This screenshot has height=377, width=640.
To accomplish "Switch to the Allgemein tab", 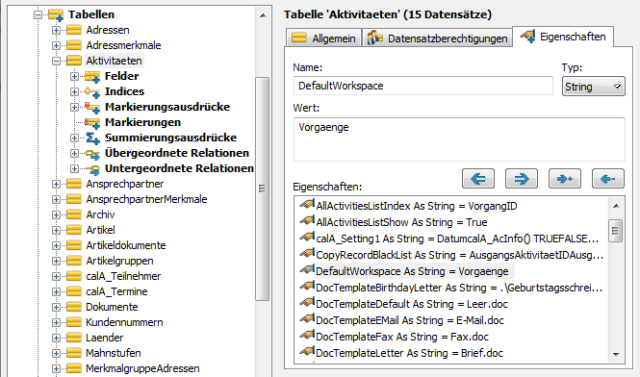I will click(324, 38).
